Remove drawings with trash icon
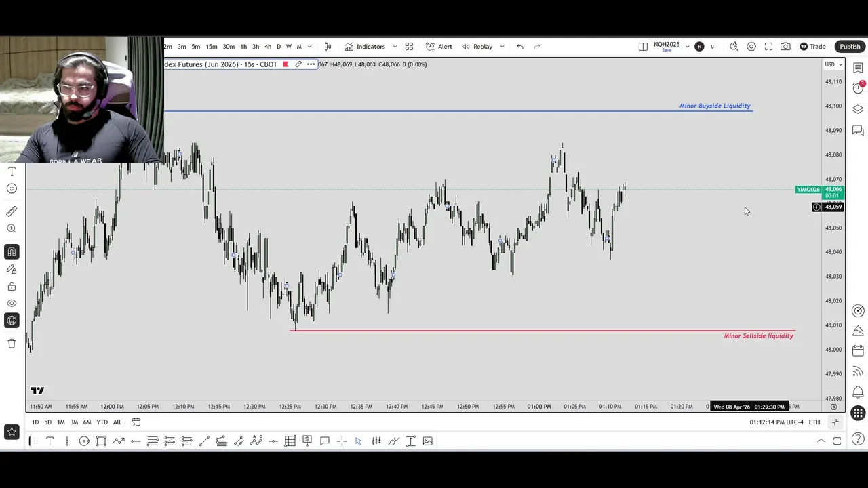The image size is (868, 488). point(12,344)
